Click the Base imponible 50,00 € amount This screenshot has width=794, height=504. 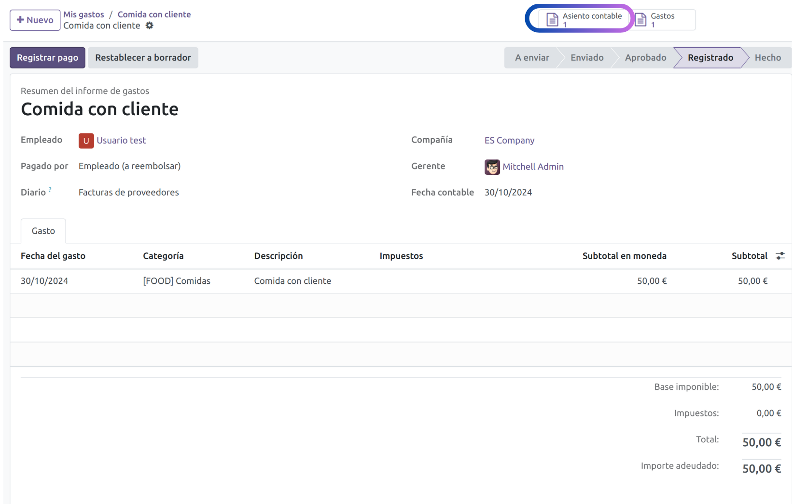[766, 387]
